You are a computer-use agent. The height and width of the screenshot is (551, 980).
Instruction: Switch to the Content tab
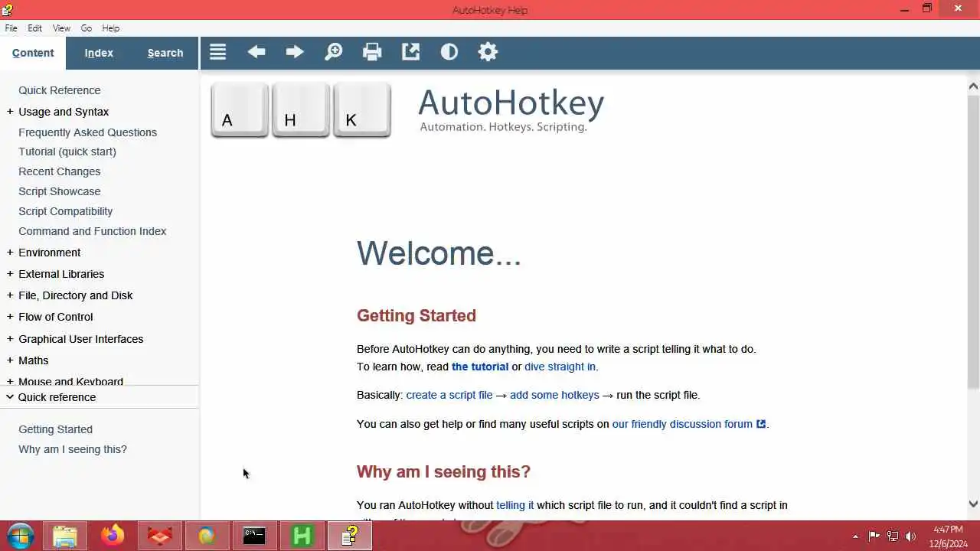pyautogui.click(x=33, y=53)
